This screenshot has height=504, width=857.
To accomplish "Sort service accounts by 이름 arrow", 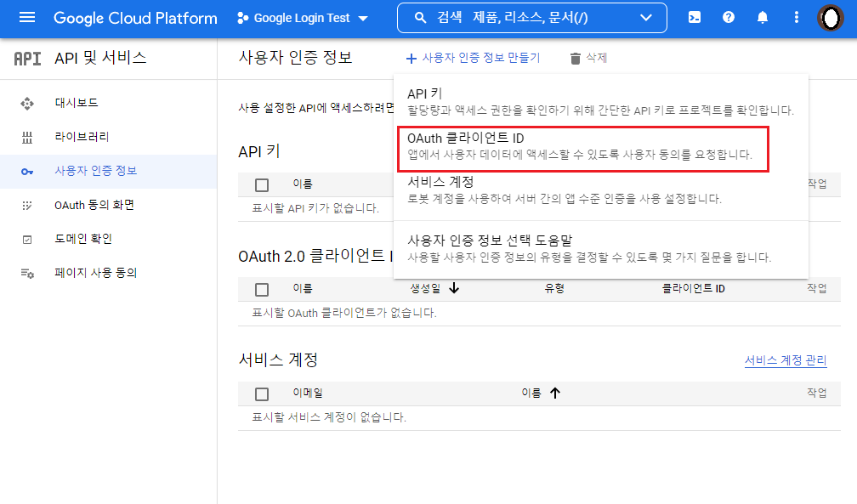I will [x=554, y=393].
